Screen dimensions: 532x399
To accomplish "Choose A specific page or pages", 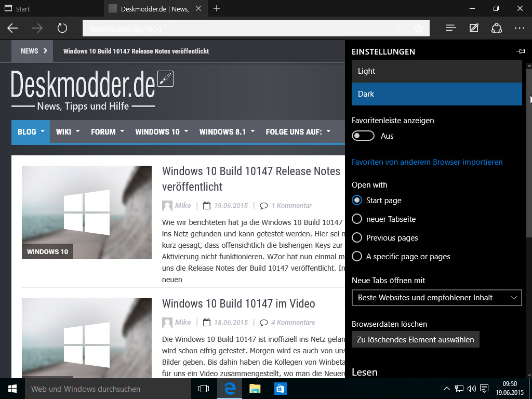I will 357,256.
